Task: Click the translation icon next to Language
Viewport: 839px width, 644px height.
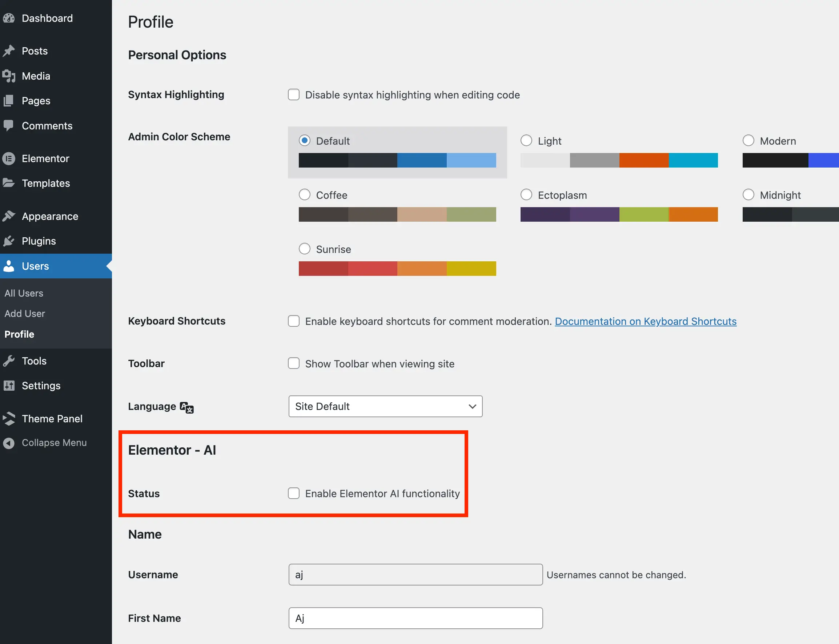Action: pos(186,407)
